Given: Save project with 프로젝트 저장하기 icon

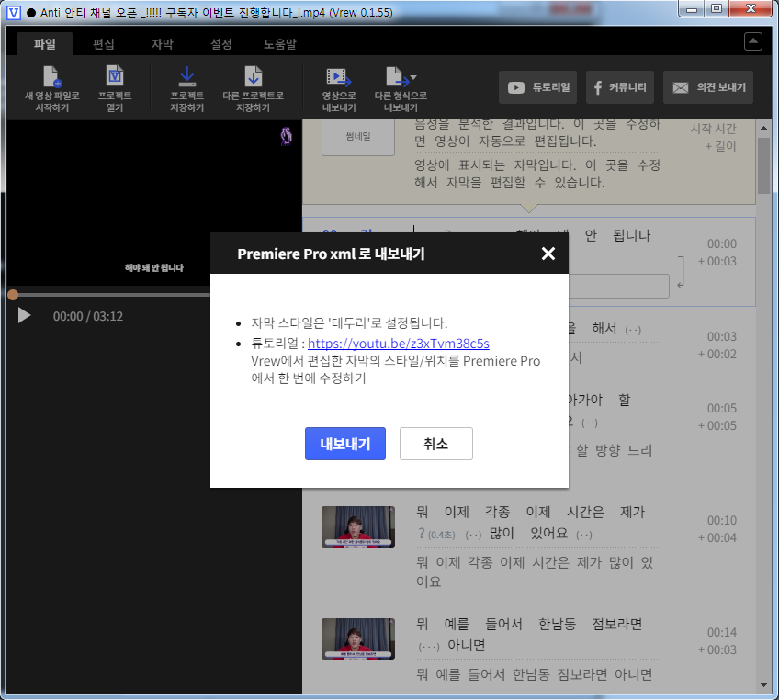Looking at the screenshot, I should [186, 88].
